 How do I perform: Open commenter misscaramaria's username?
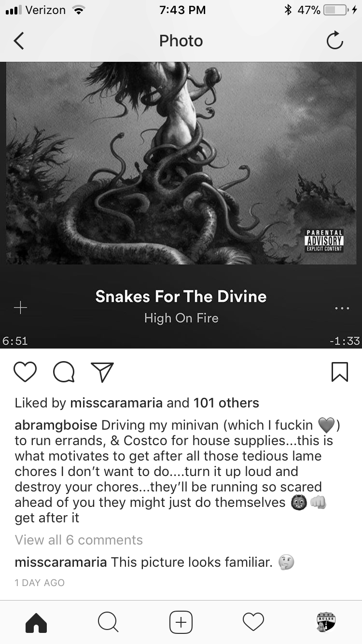click(x=61, y=562)
